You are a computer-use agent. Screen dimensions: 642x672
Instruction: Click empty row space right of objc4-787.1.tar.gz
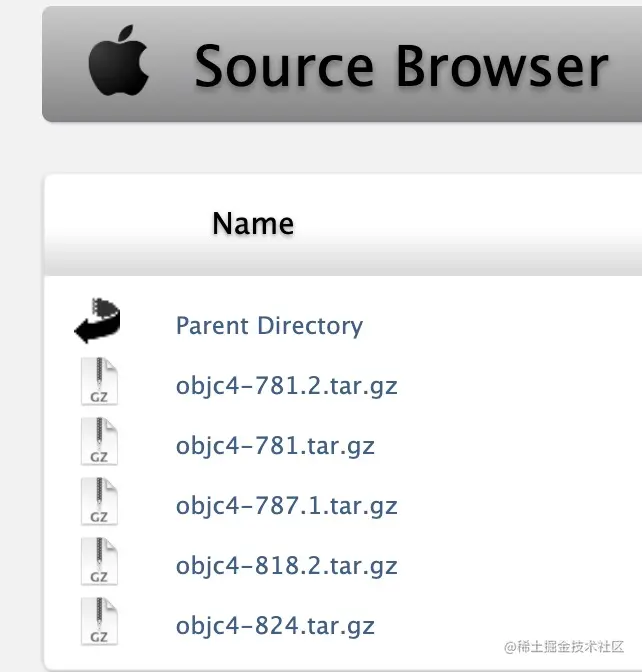click(x=520, y=506)
